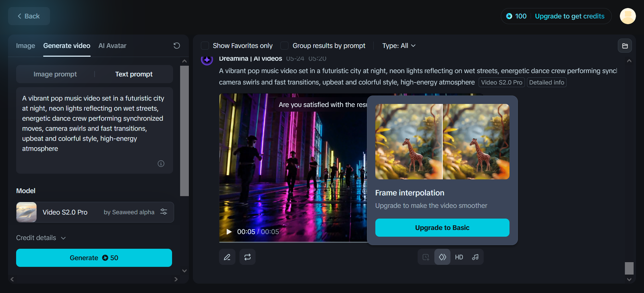Open the AI Avatar tab
This screenshot has width=644, height=293.
(x=112, y=46)
